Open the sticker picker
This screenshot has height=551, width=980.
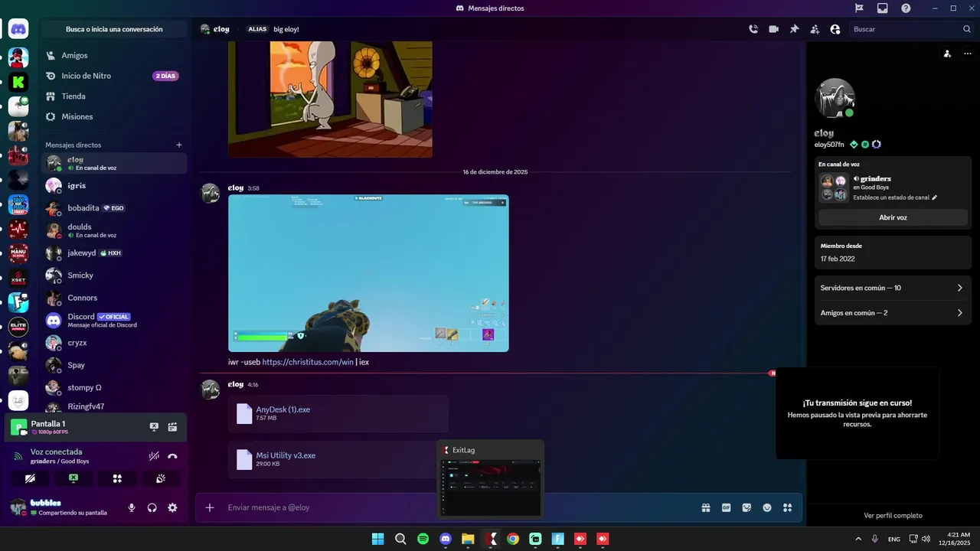point(746,507)
